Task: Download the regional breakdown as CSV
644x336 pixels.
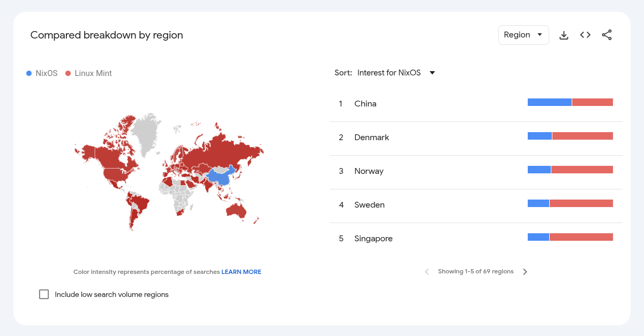Action: (x=564, y=35)
